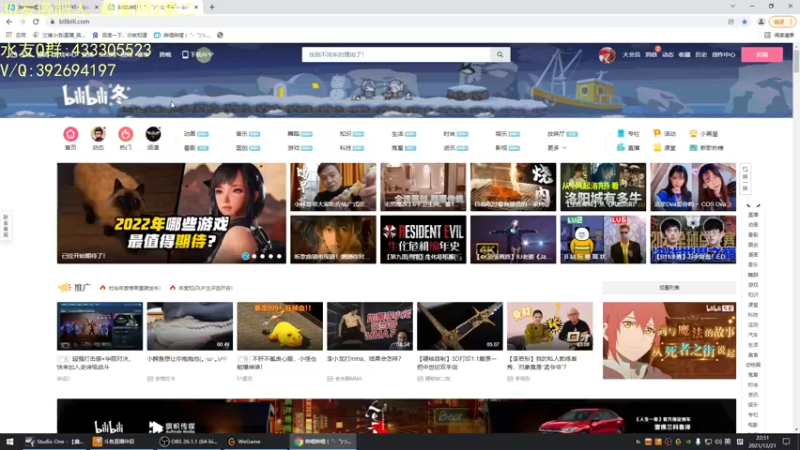Open the 首页 home icon
The image size is (800, 450).
coord(70,134)
